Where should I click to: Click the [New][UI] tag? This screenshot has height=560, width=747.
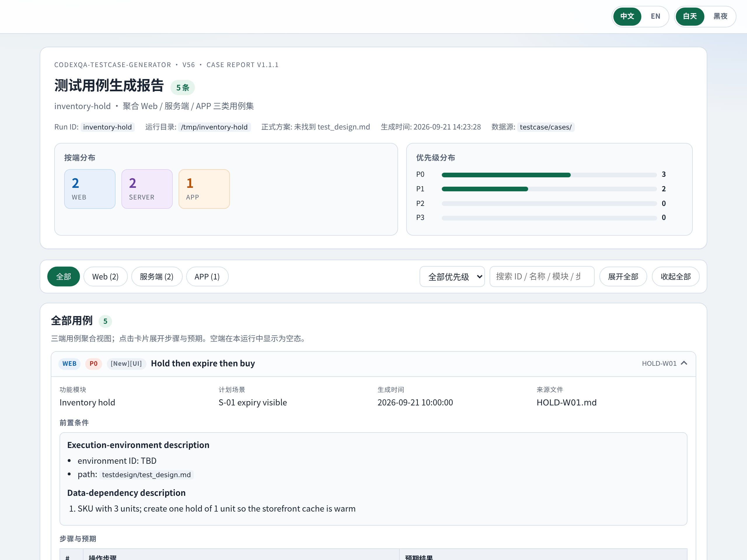pos(126,363)
